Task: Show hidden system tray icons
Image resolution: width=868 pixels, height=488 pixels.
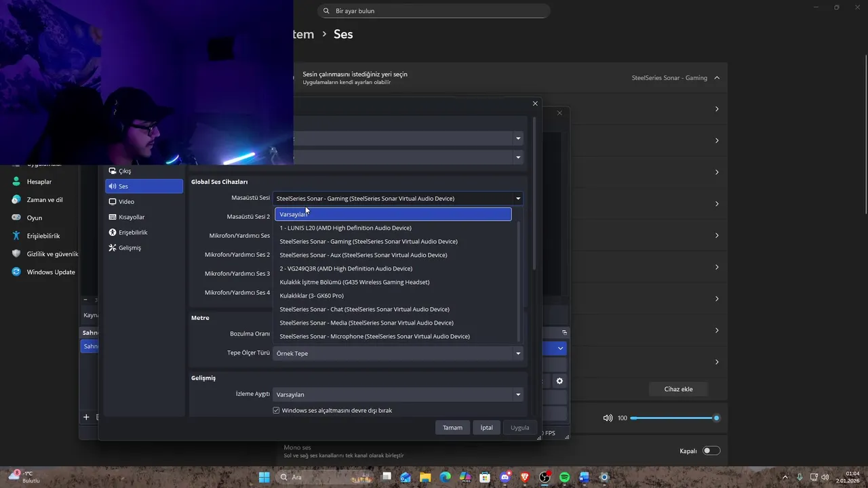Action: click(785, 477)
